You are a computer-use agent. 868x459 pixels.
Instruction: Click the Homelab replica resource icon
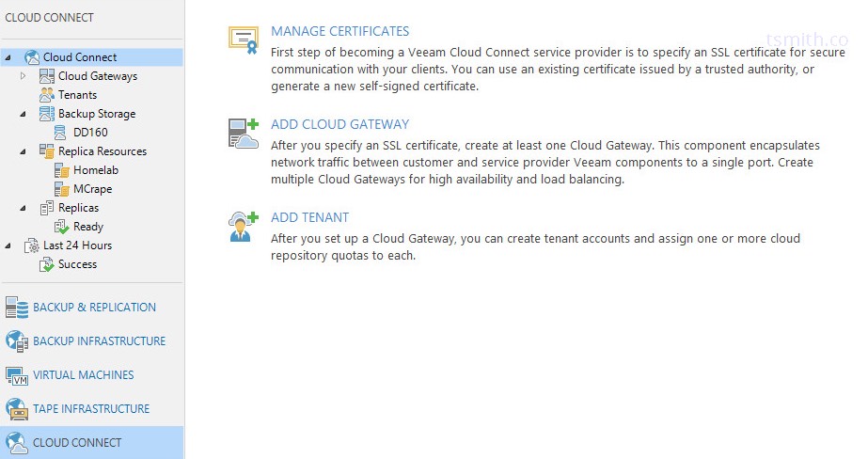[61, 170]
